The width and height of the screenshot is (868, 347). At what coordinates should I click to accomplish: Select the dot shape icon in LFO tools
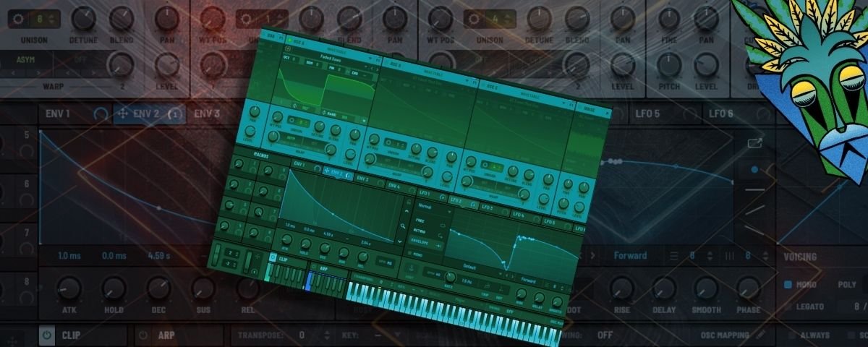[x=754, y=169]
